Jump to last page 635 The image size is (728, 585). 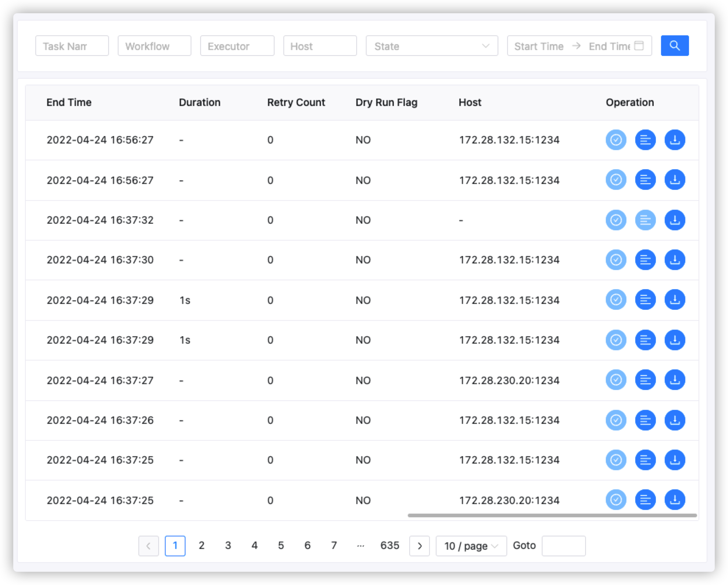pyautogui.click(x=389, y=545)
